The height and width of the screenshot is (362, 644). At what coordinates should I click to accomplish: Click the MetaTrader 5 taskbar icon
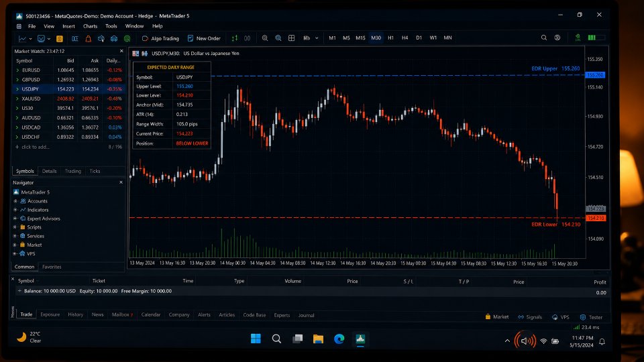360,339
